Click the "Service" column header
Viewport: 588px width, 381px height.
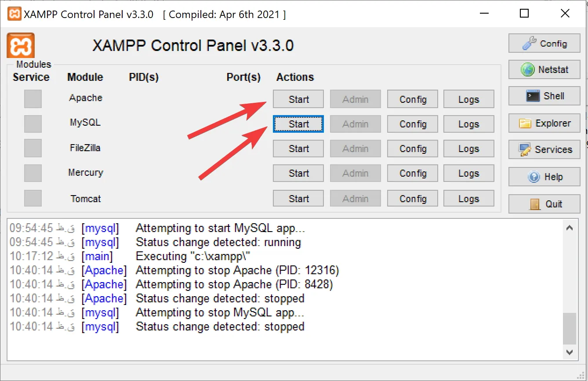click(31, 77)
